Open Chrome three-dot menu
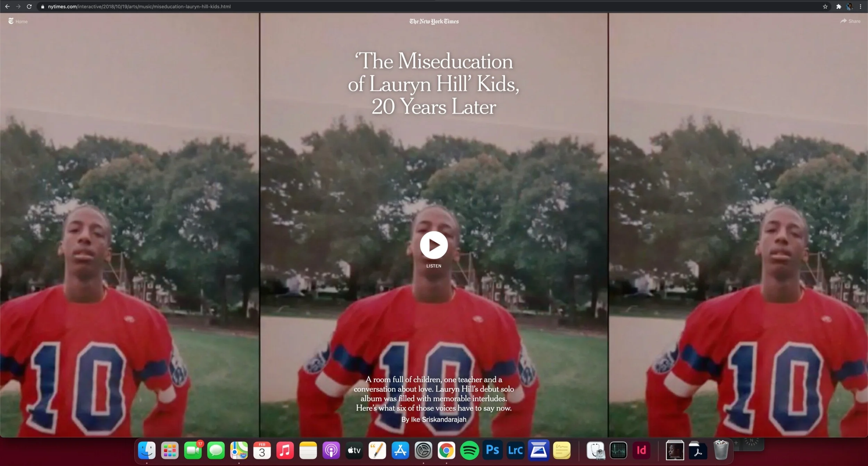Screen dimensions: 868x466 pos(860,7)
